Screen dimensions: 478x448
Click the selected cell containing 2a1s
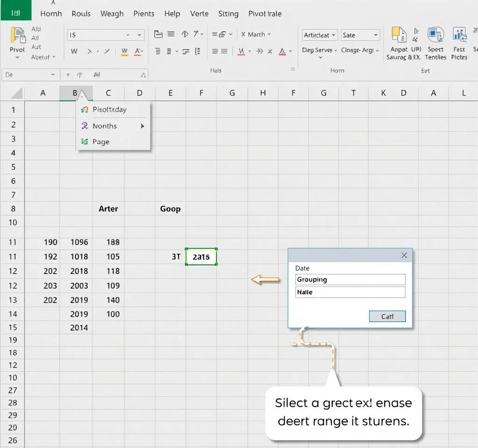pos(201,257)
